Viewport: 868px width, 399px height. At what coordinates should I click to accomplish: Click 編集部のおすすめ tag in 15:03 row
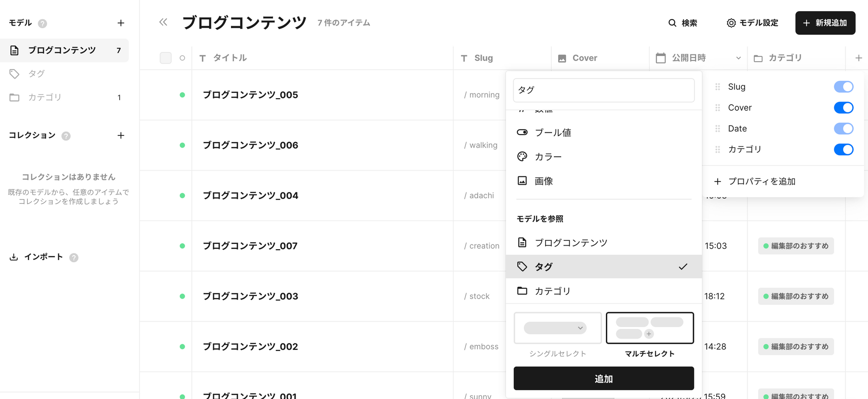click(x=796, y=246)
